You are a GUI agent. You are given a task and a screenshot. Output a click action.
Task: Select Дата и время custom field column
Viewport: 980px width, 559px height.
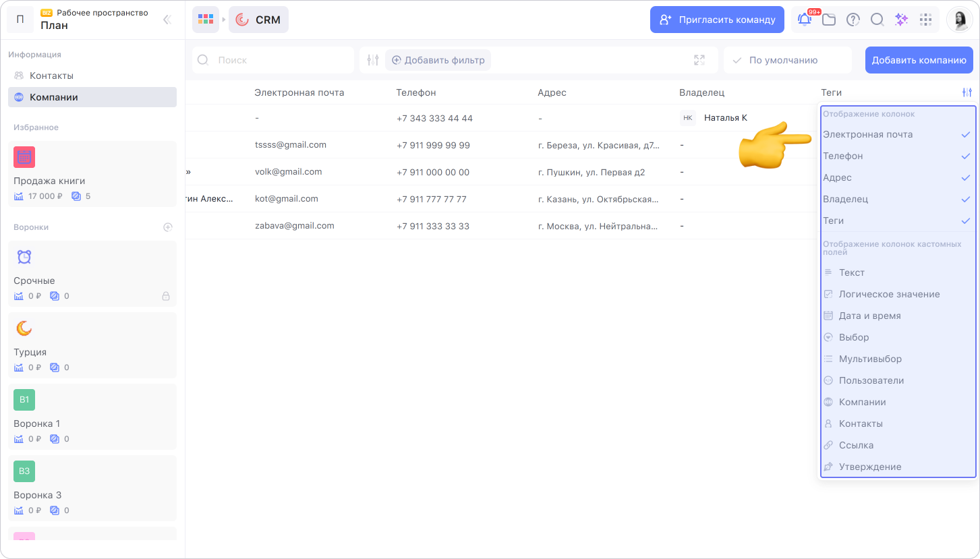pyautogui.click(x=869, y=316)
